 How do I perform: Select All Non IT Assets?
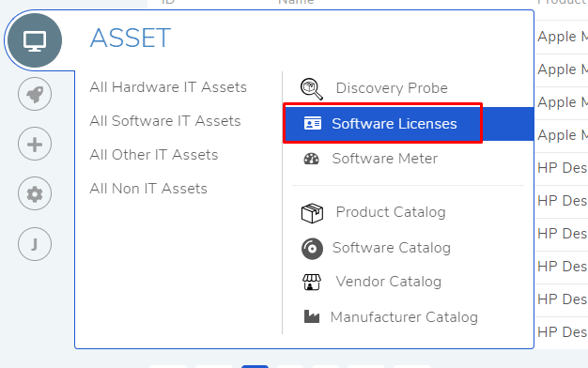click(x=148, y=189)
